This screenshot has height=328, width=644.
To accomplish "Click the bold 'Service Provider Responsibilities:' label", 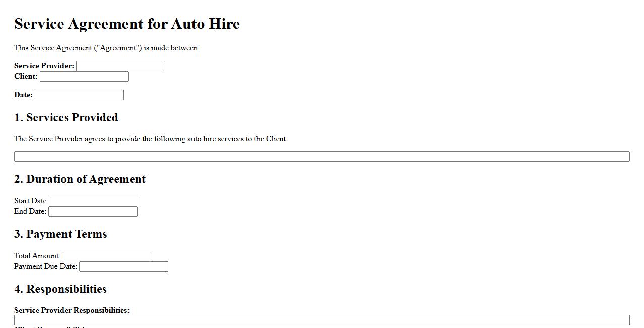I will coord(72,310).
